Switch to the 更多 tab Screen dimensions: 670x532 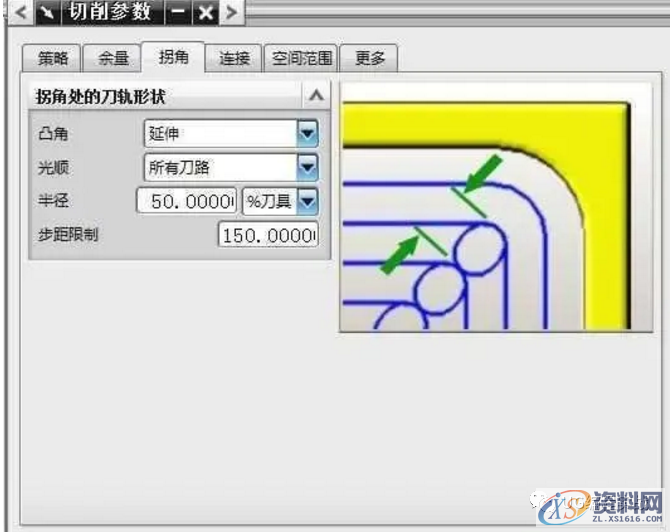point(369,58)
